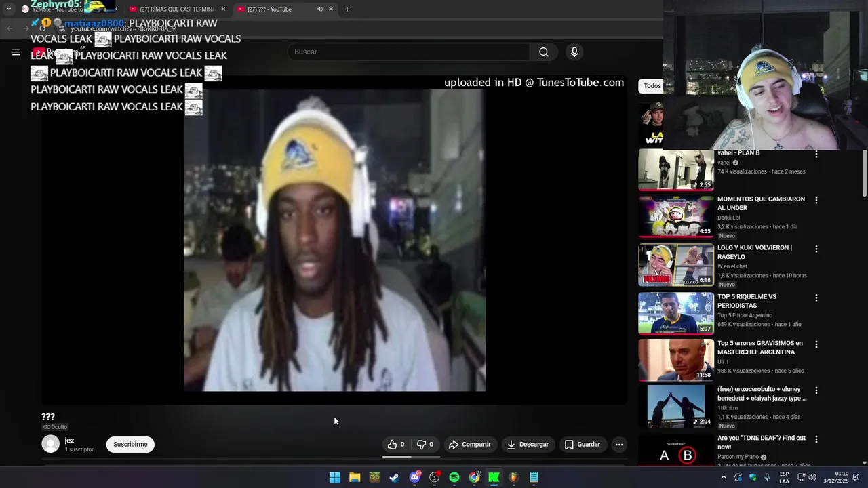This screenshot has width=868, height=488.
Task: Like the ??? video
Action: click(x=396, y=445)
